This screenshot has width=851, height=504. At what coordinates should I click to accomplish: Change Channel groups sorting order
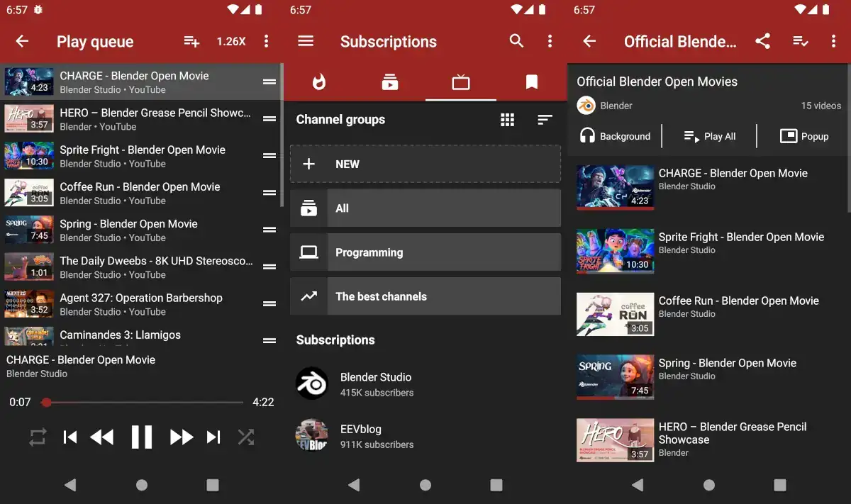tap(545, 120)
